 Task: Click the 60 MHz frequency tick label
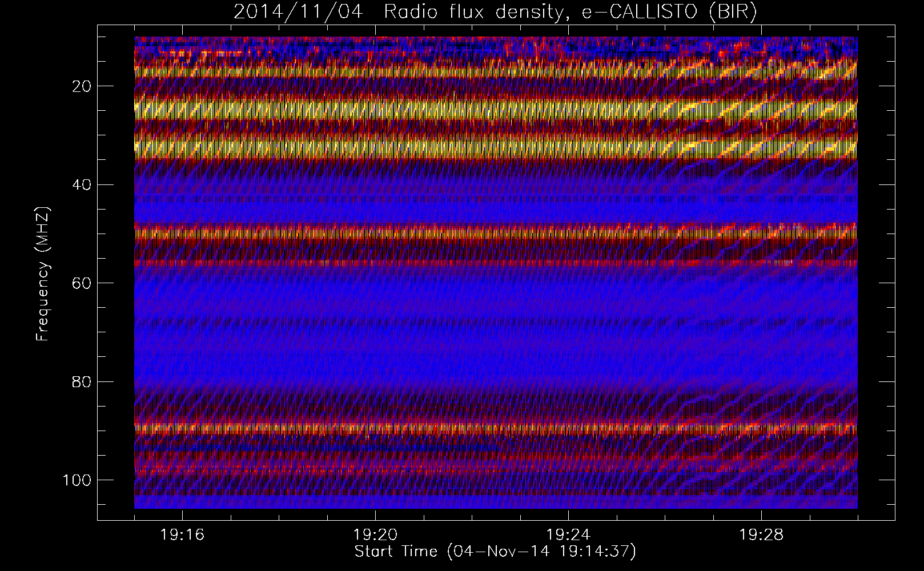coord(82,283)
